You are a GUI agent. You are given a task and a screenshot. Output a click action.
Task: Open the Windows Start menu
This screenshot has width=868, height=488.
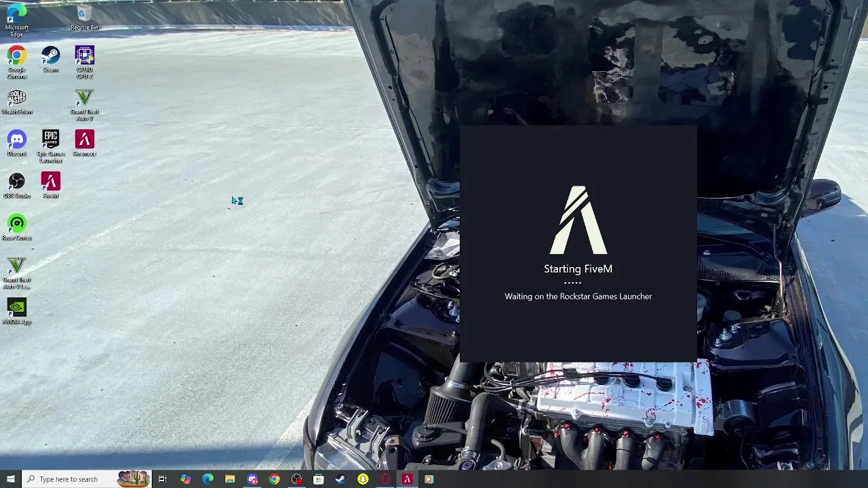[10, 479]
